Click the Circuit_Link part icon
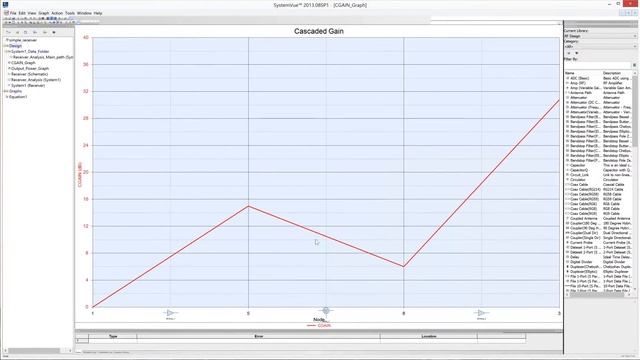640x360 pixels. [567, 175]
